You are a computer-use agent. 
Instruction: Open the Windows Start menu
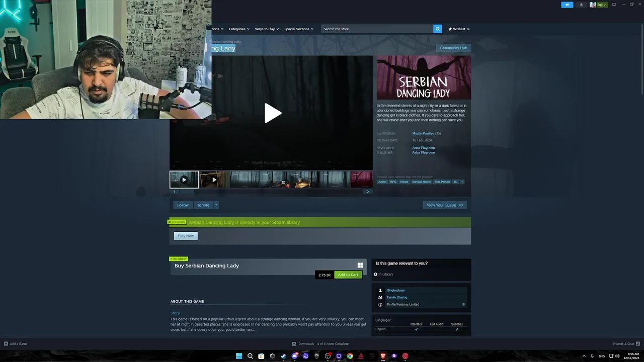239,356
